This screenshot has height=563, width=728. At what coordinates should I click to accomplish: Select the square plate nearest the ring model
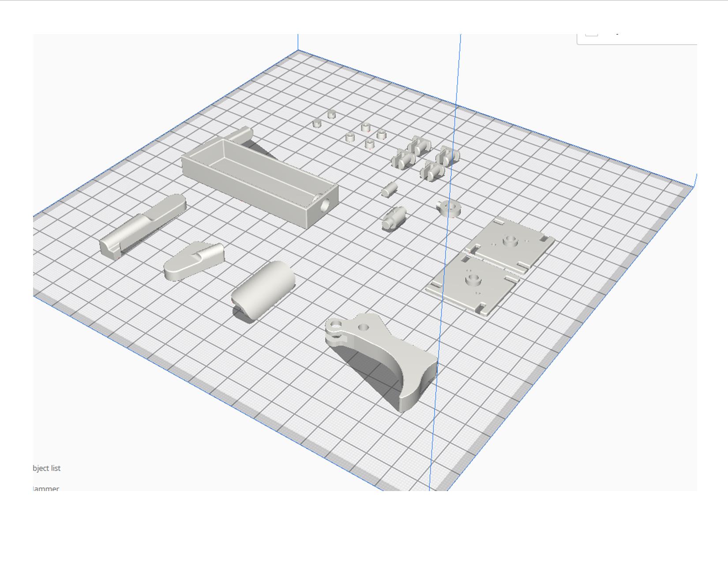coord(509,244)
